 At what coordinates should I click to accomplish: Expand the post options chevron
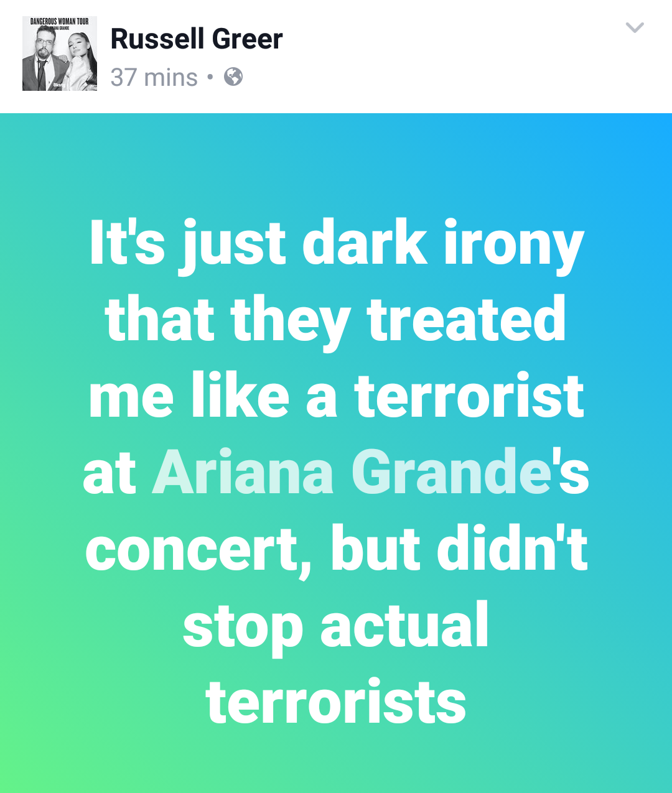click(634, 27)
